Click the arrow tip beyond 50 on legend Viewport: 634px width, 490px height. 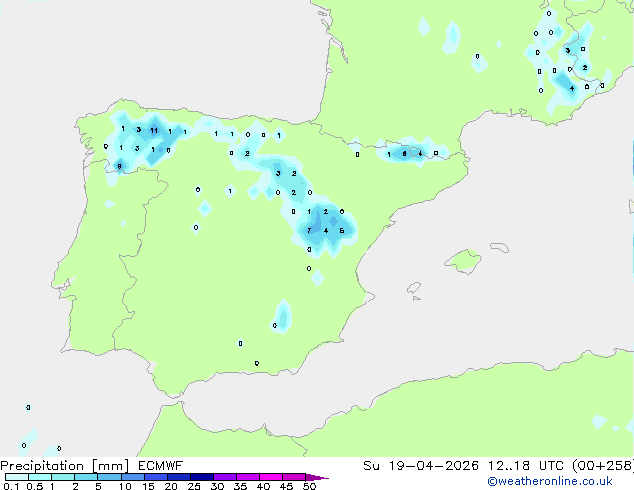pos(317,477)
